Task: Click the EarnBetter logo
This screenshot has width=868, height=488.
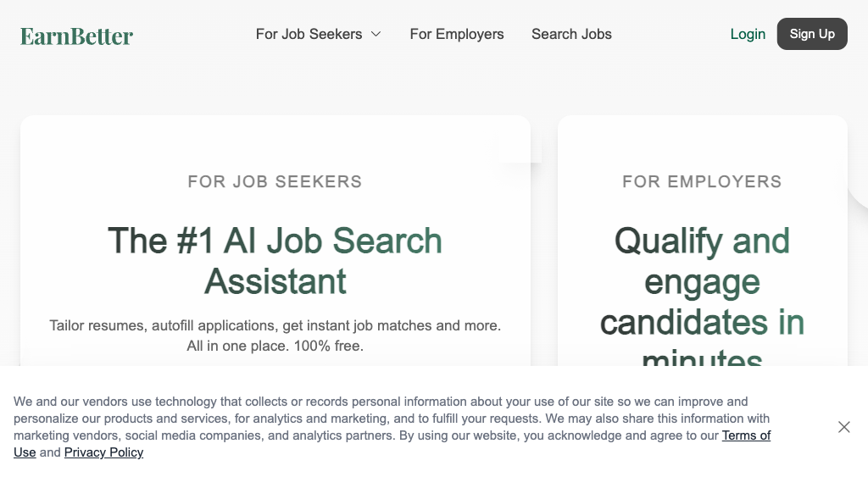Action: (x=77, y=36)
